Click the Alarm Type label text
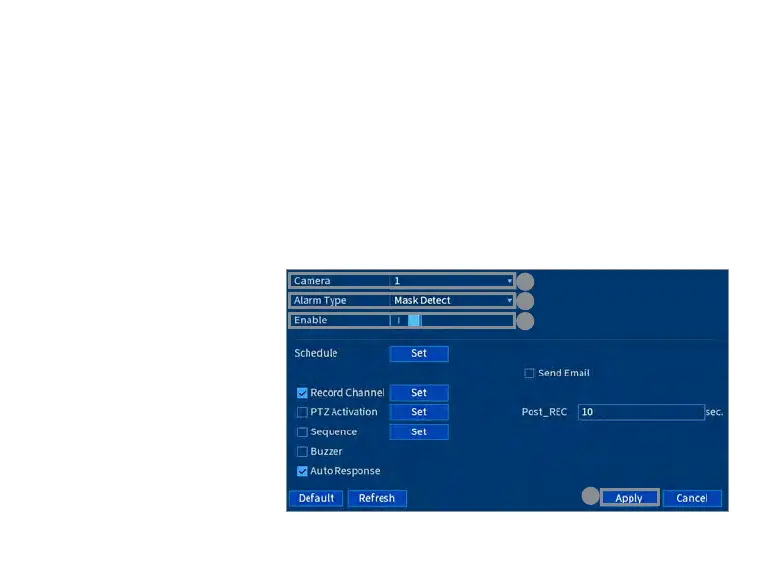This screenshot has height=562, width=778. (320, 301)
